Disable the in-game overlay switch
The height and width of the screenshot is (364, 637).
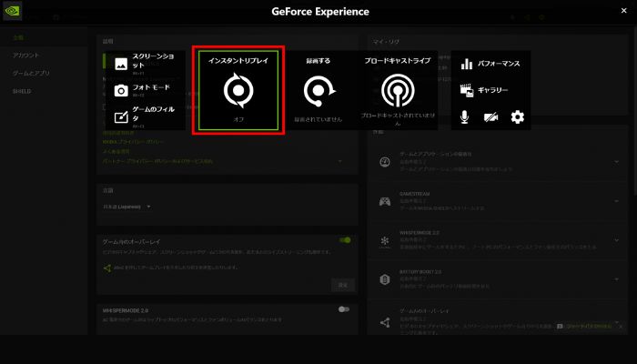click(345, 240)
